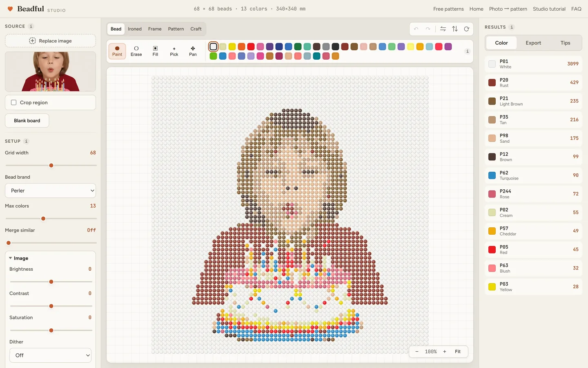This screenshot has width=588, height=368.
Task: Select the white swatch in the palette
Action: [x=213, y=47]
